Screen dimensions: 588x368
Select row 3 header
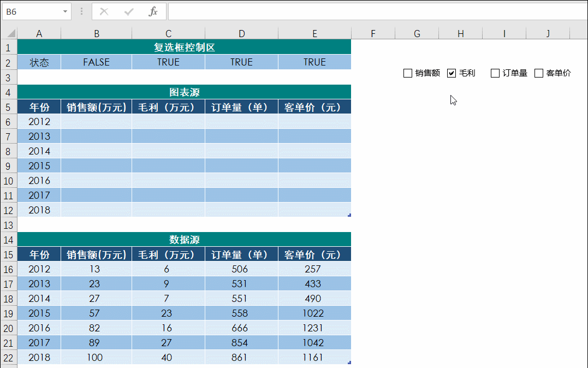tap(8, 78)
